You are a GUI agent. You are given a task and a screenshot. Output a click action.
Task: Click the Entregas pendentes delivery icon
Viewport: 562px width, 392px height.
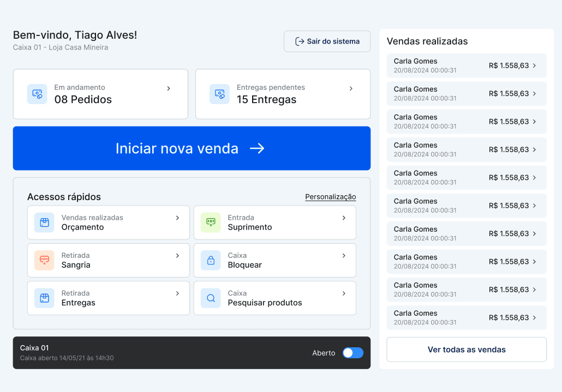click(219, 94)
